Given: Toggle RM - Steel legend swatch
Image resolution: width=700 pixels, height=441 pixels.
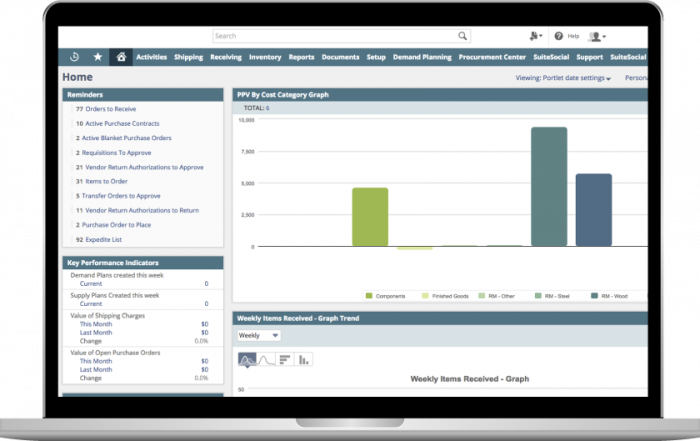Looking at the screenshot, I should pyautogui.click(x=538, y=296).
